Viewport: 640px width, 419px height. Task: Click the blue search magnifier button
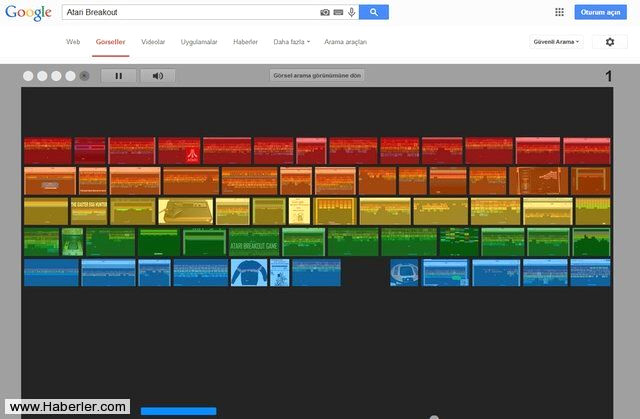coord(374,12)
